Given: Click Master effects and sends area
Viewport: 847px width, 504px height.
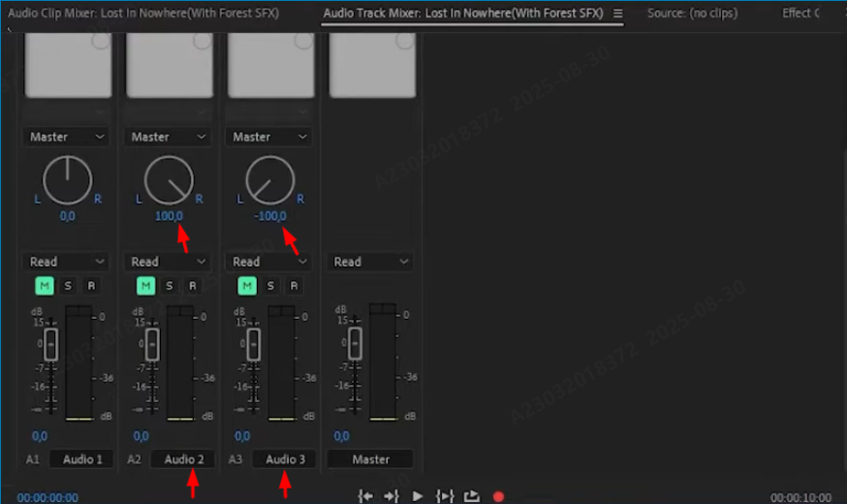Looking at the screenshot, I should [x=373, y=65].
